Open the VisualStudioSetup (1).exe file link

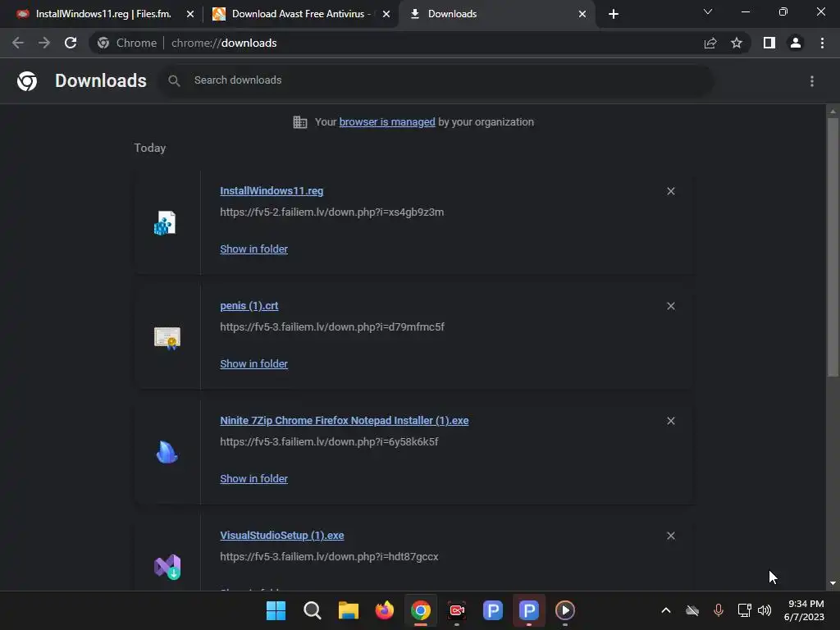click(x=282, y=535)
